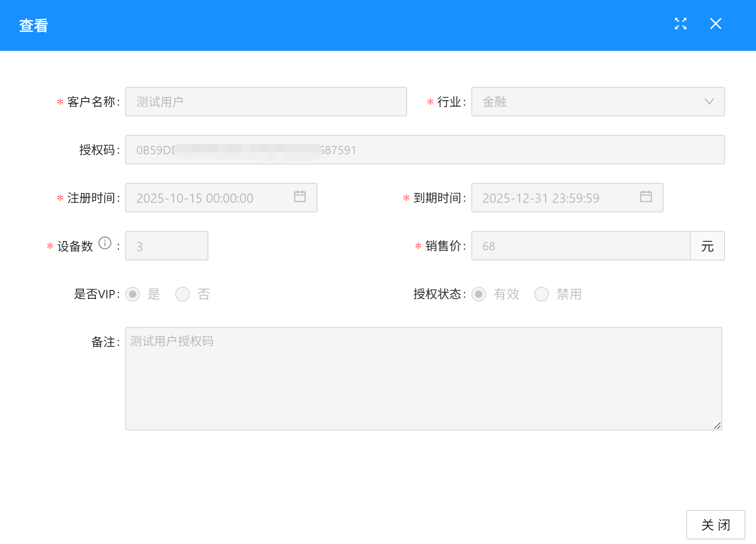Close the 查看 dialog with X icon
Screen dimensions: 756x544
[x=715, y=24]
